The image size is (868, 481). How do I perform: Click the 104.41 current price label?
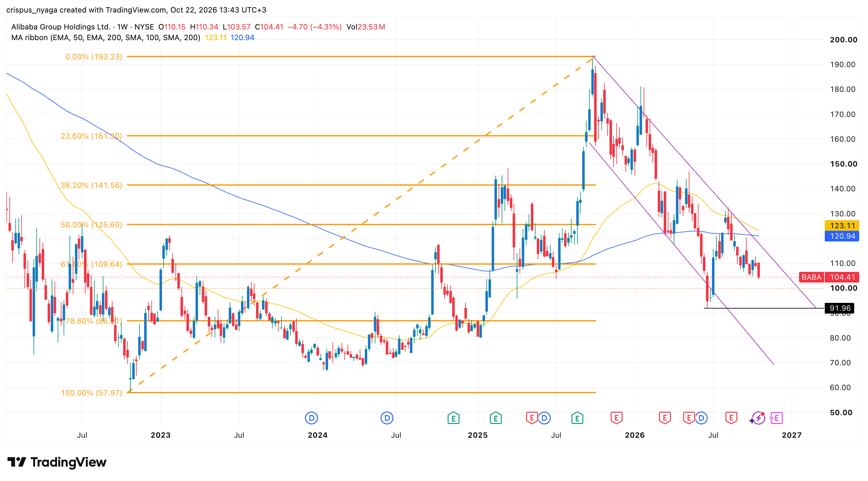842,277
